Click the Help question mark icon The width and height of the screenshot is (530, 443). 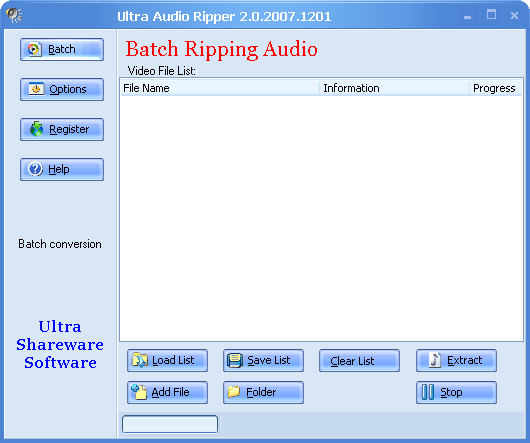[x=35, y=169]
